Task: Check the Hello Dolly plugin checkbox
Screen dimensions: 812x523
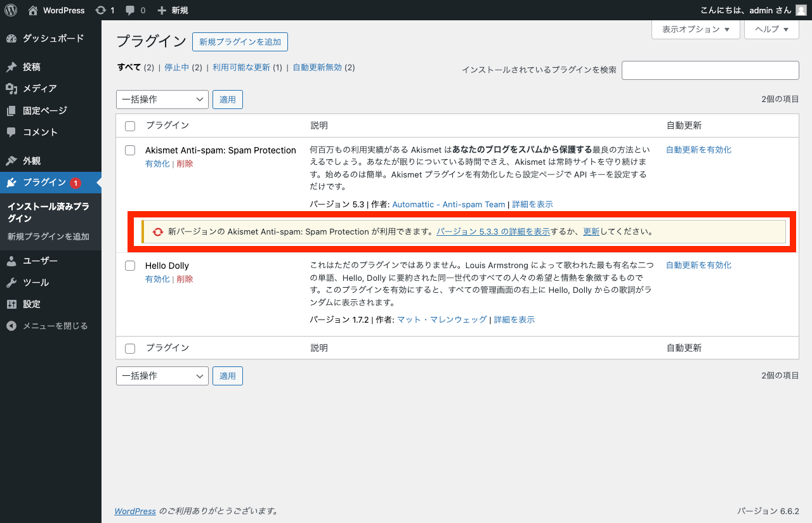Action: [x=130, y=266]
